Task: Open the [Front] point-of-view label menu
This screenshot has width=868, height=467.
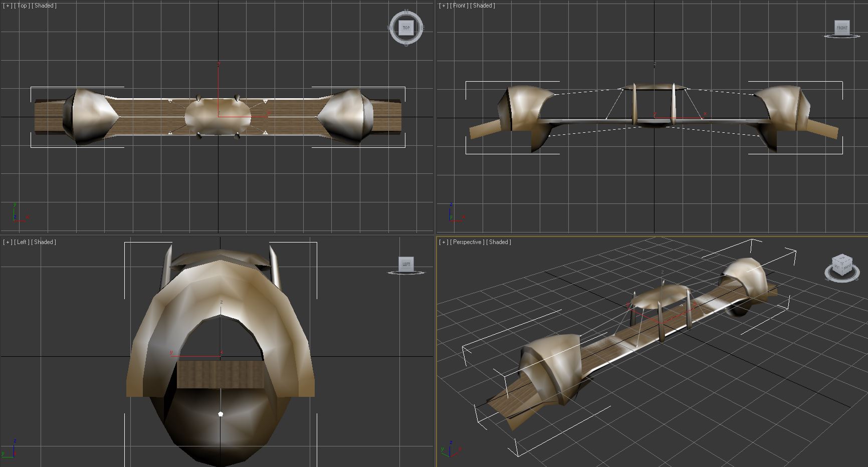Action: pos(460,6)
